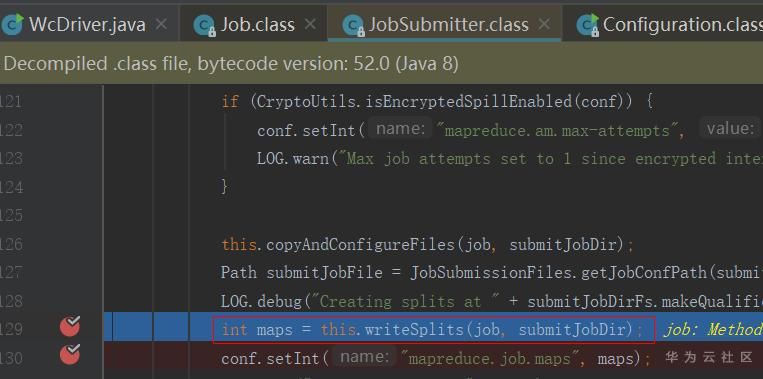Click the WcDriver.java file icon

tap(13, 25)
